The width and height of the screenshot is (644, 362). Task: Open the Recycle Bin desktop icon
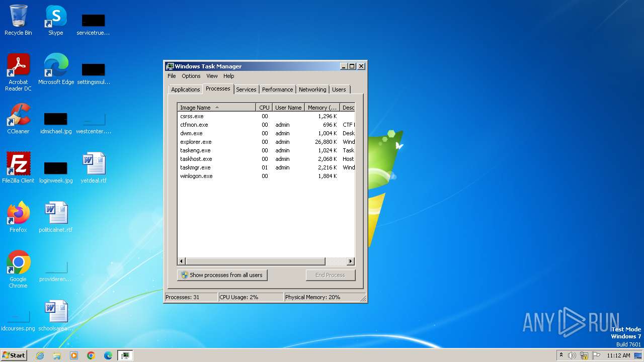(18, 20)
